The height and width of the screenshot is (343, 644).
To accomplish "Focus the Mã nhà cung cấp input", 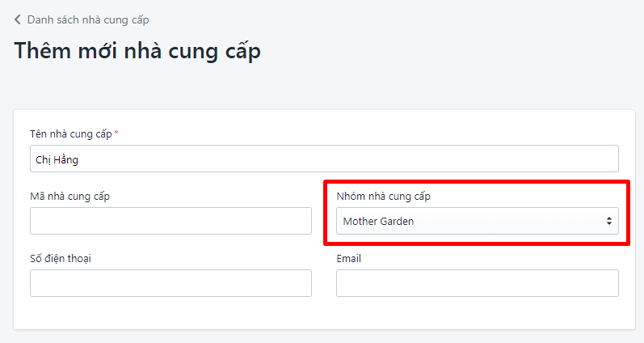I will pyautogui.click(x=170, y=221).
